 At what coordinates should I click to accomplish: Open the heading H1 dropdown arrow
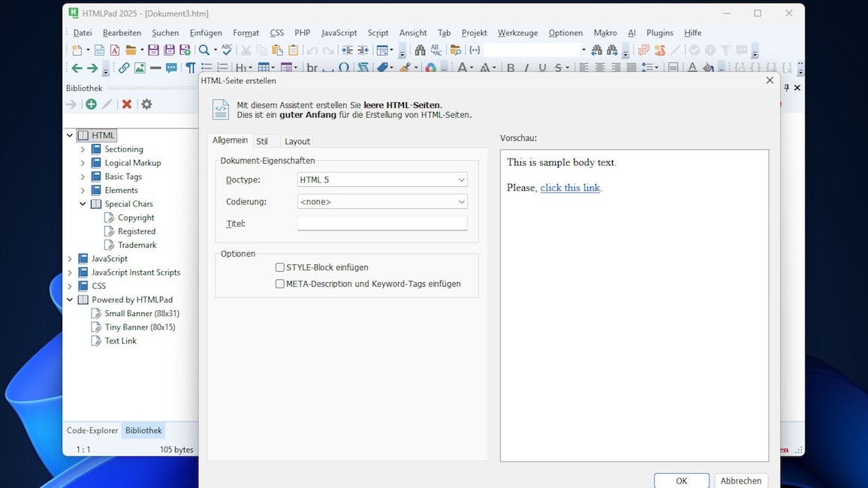coord(250,68)
